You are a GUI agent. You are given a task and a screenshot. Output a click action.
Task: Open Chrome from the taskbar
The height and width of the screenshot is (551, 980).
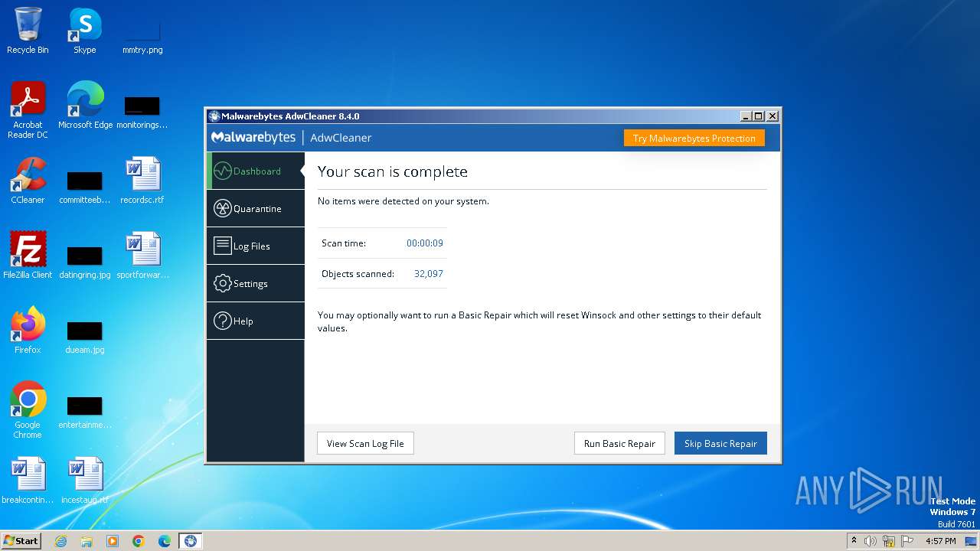pyautogui.click(x=139, y=541)
